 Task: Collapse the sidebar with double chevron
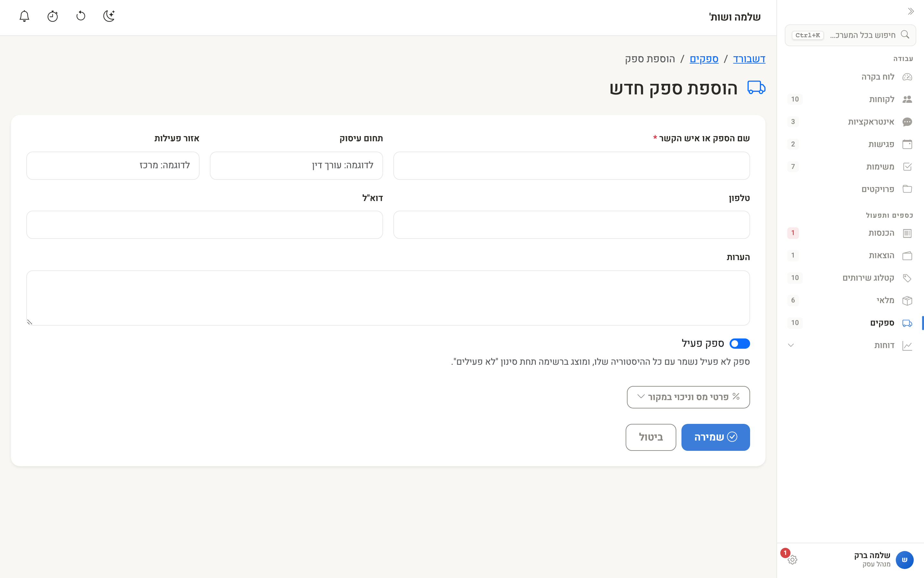(x=911, y=12)
